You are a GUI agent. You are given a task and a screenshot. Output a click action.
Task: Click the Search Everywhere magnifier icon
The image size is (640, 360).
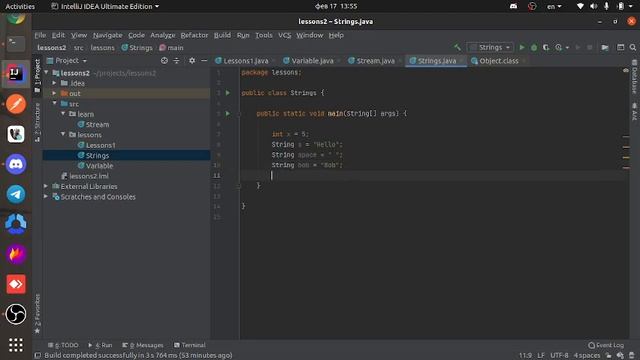click(x=633, y=47)
